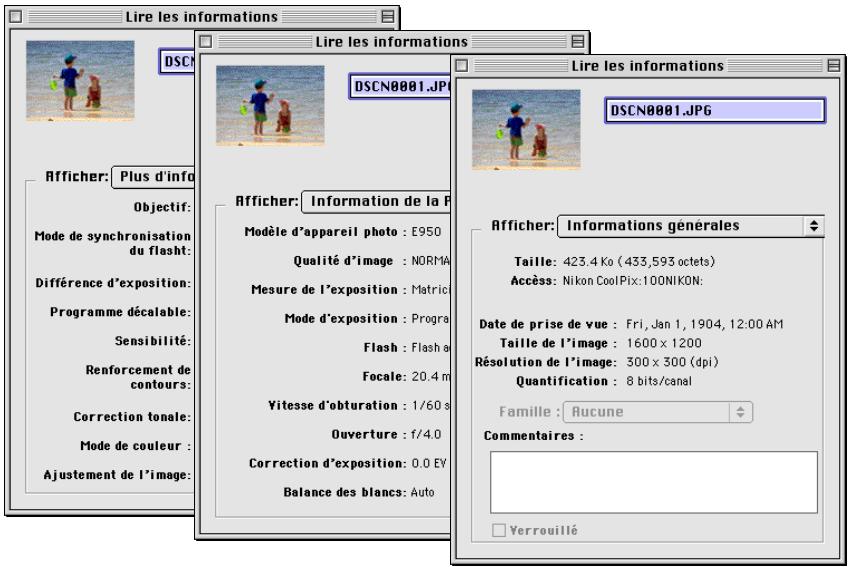Click the Objectif label in back window
The width and height of the screenshot is (848, 567).
(x=162, y=208)
